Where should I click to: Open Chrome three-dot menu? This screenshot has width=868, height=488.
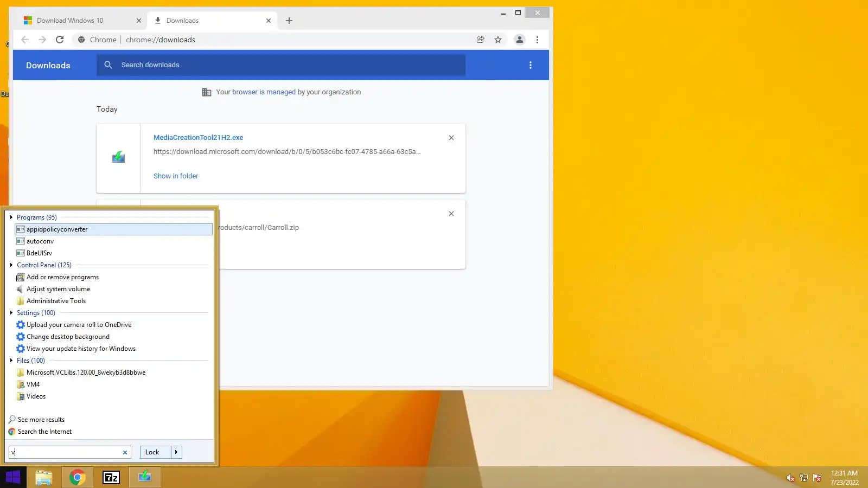537,40
